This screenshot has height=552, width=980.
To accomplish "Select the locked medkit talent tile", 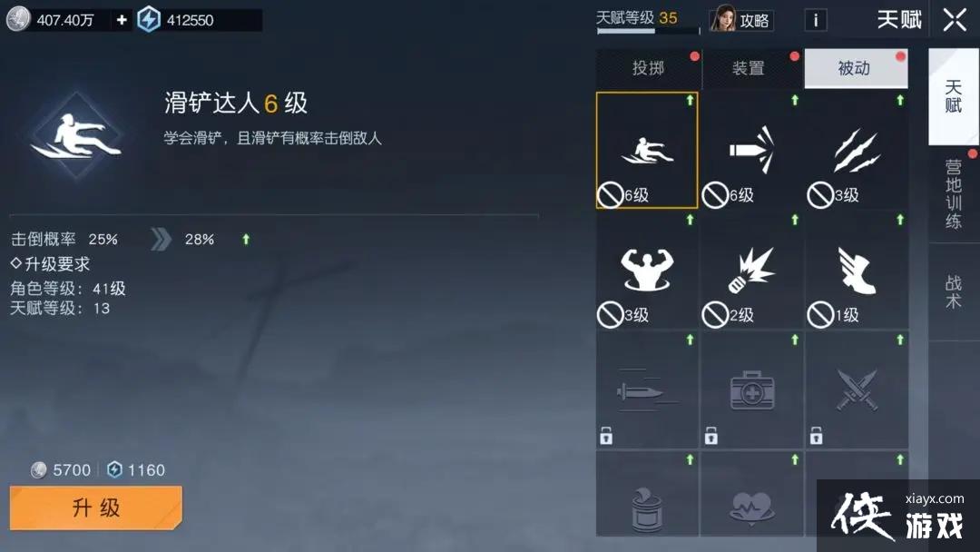I will [752, 390].
